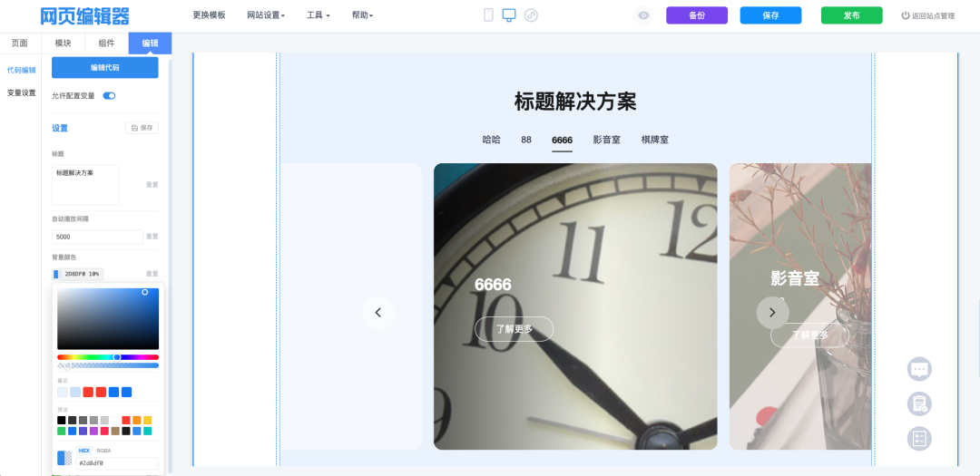Pick the black preset color swatch
Image resolution: width=980 pixels, height=476 pixels.
tap(62, 421)
